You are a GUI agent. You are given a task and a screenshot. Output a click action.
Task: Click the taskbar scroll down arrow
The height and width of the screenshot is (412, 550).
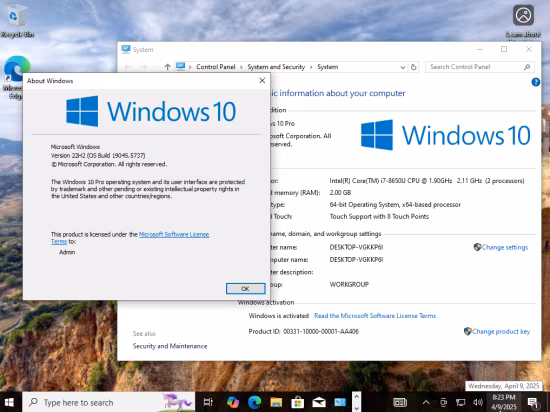356,408
